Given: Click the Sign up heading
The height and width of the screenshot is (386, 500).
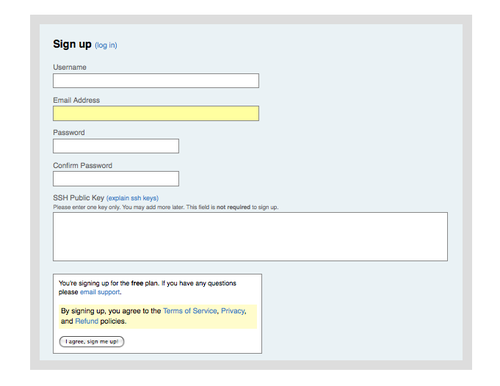Looking at the screenshot, I should click(72, 44).
